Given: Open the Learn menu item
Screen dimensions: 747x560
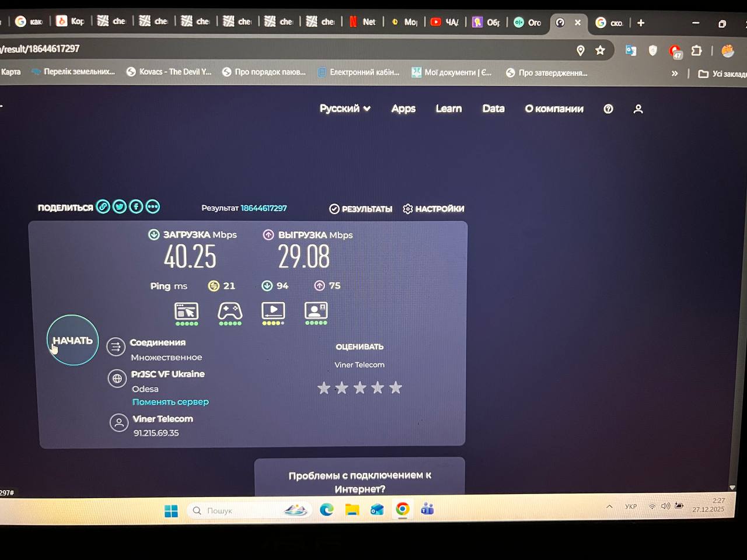Looking at the screenshot, I should (x=449, y=108).
